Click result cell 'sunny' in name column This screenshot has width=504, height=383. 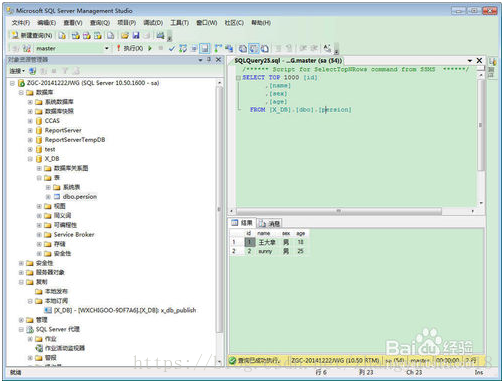tap(266, 251)
